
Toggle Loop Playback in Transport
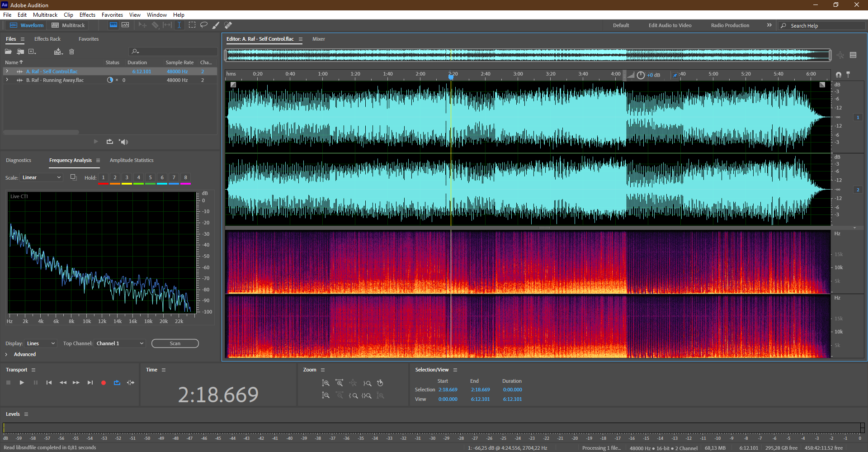[117, 383]
